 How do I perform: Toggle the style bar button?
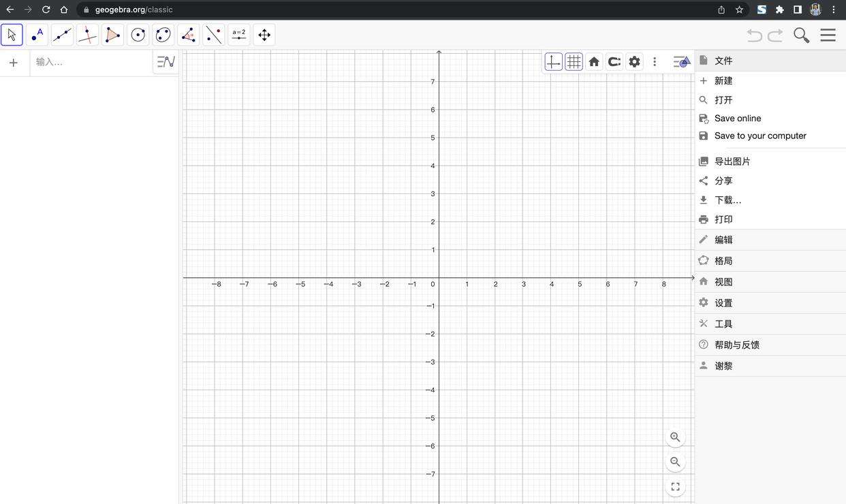coord(682,62)
